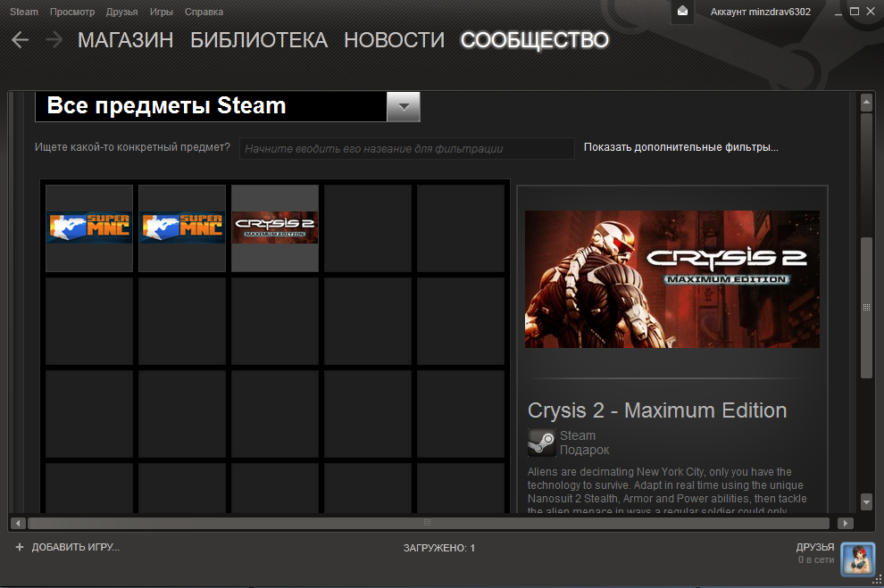Open the friends avatar picture

coord(857,559)
